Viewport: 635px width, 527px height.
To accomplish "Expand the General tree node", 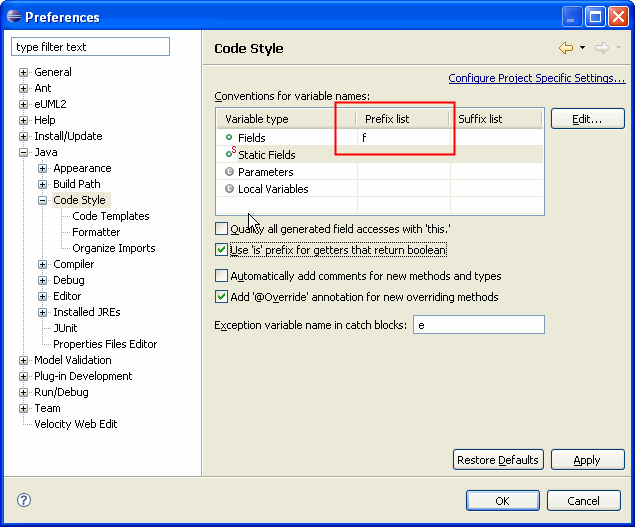I will pos(23,73).
